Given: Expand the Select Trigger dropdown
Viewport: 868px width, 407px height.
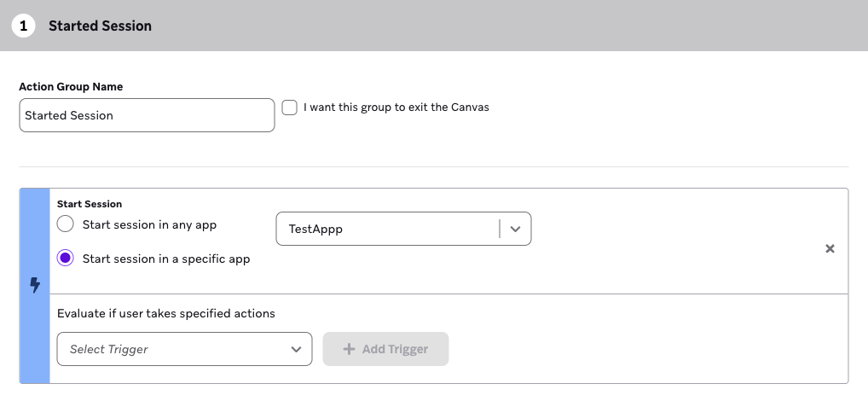Looking at the screenshot, I should (184, 349).
